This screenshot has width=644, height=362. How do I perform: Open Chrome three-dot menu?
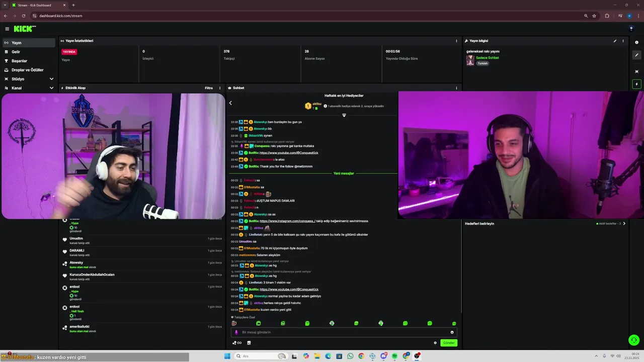[x=638, y=16]
